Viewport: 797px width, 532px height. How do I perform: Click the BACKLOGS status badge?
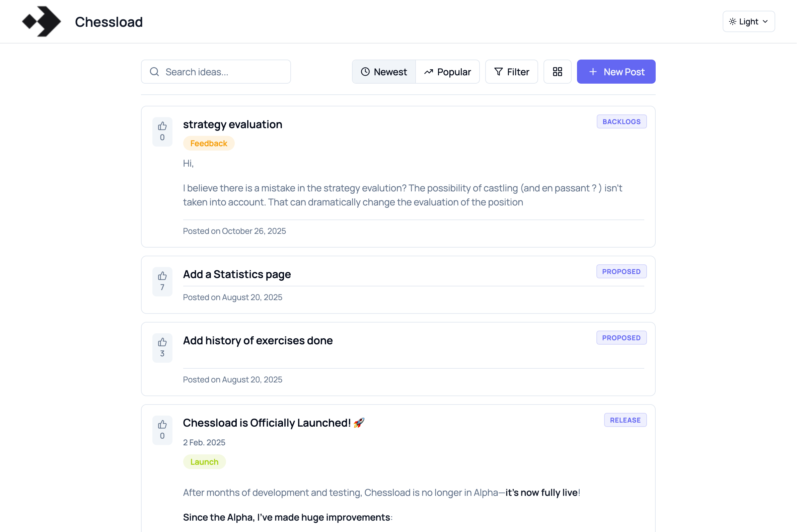click(622, 121)
